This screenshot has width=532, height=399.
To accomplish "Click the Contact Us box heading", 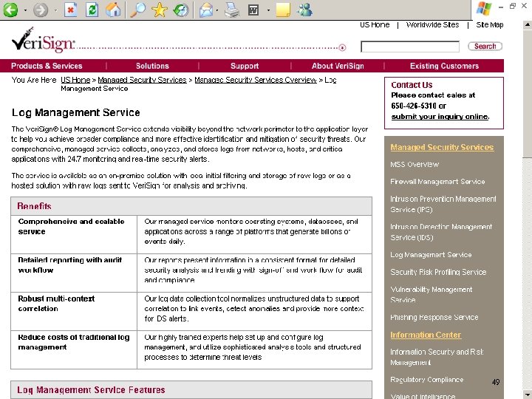I will (x=412, y=85).
